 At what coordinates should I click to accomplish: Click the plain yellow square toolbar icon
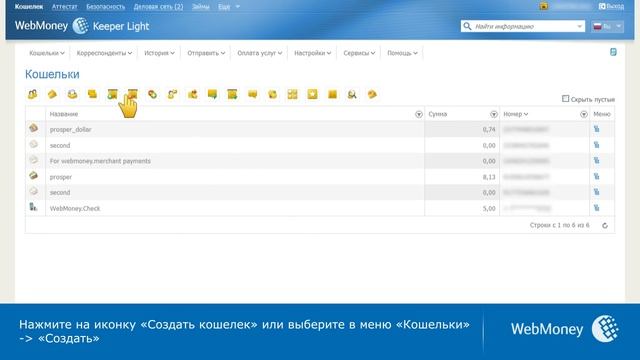pyautogui.click(x=333, y=94)
